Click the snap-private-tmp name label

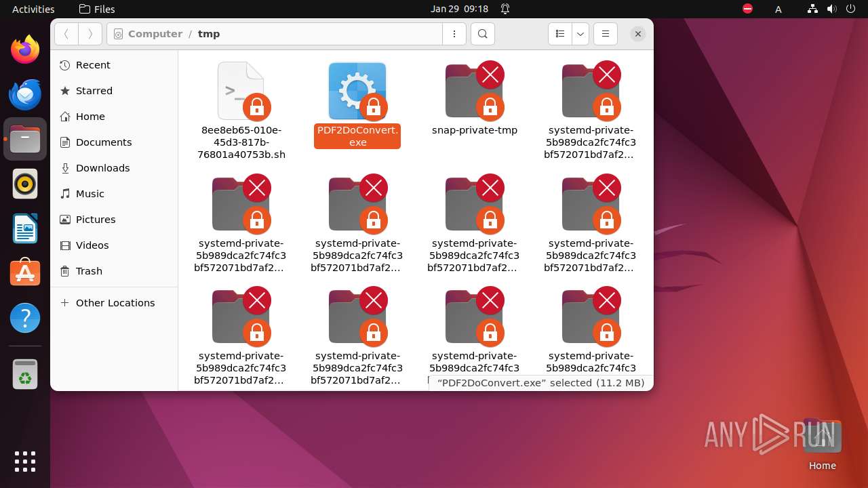[x=475, y=130]
